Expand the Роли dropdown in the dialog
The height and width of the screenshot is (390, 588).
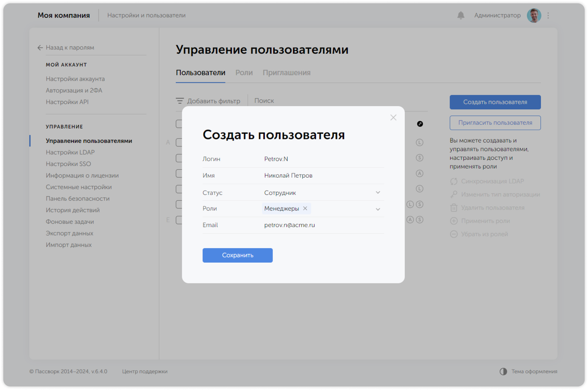point(378,209)
